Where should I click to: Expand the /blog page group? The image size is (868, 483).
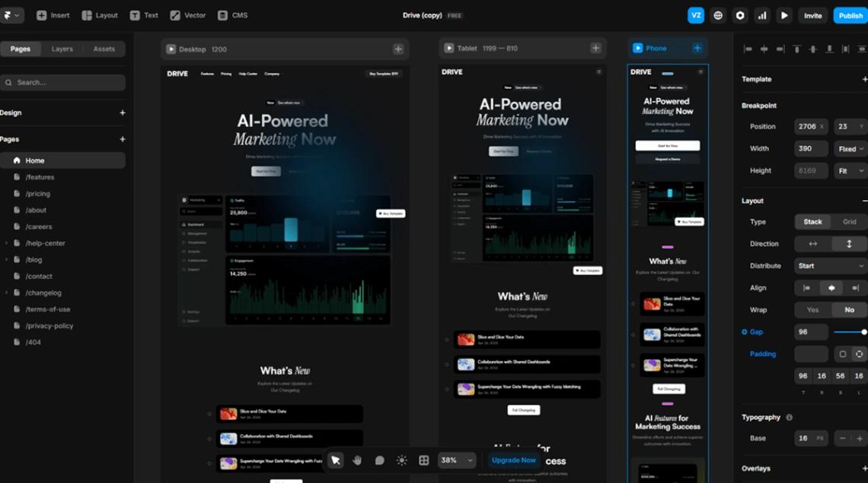pos(6,259)
